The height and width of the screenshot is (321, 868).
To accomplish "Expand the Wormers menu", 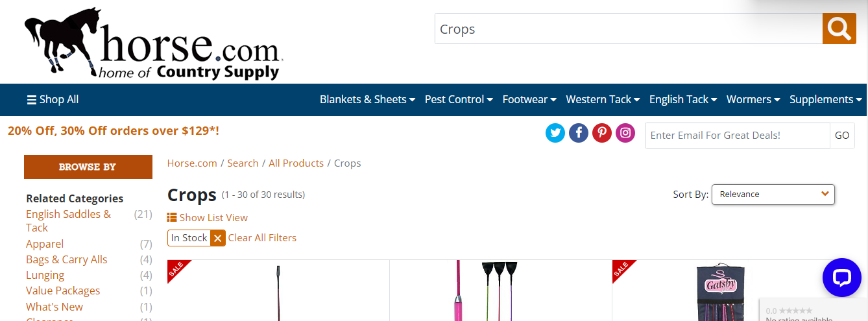I will tap(753, 99).
